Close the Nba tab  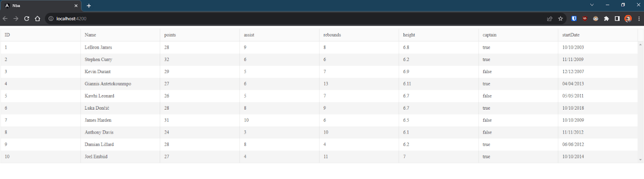[x=76, y=6]
